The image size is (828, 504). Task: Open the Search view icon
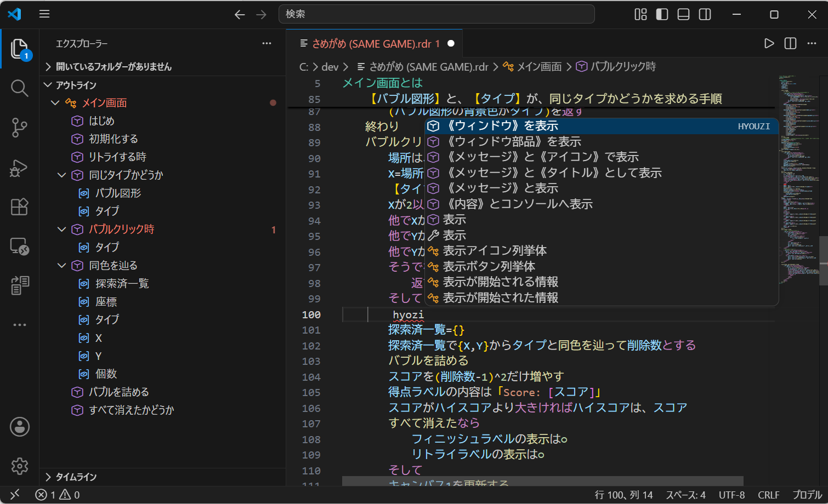coord(20,88)
